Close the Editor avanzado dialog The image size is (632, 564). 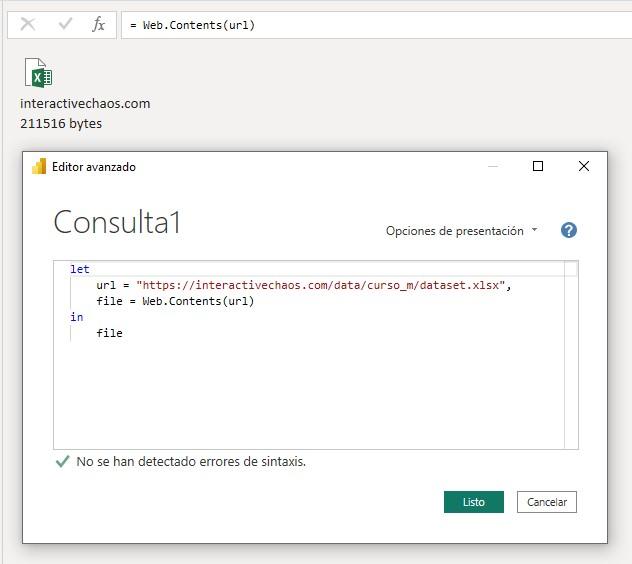pos(584,166)
